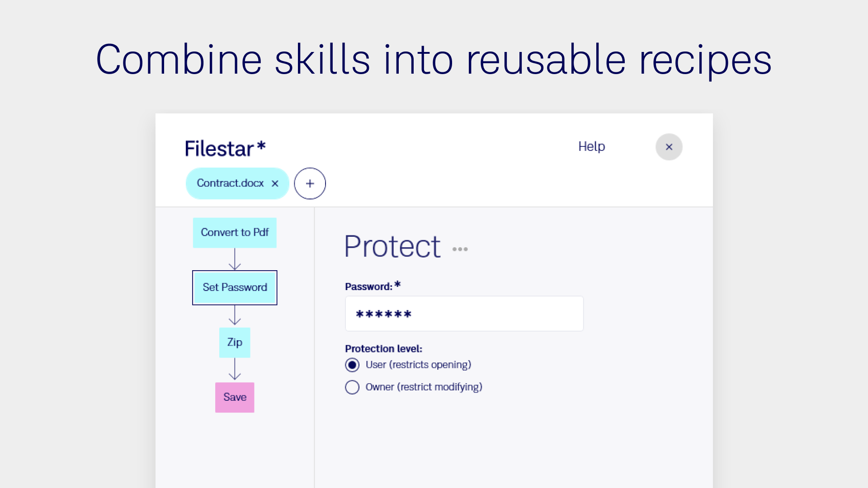Expand options under the Protect heading

[x=460, y=249]
